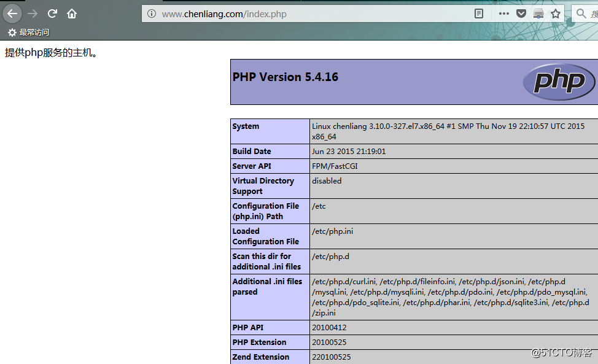Click the 20100525 value

pyautogui.click(x=329, y=343)
